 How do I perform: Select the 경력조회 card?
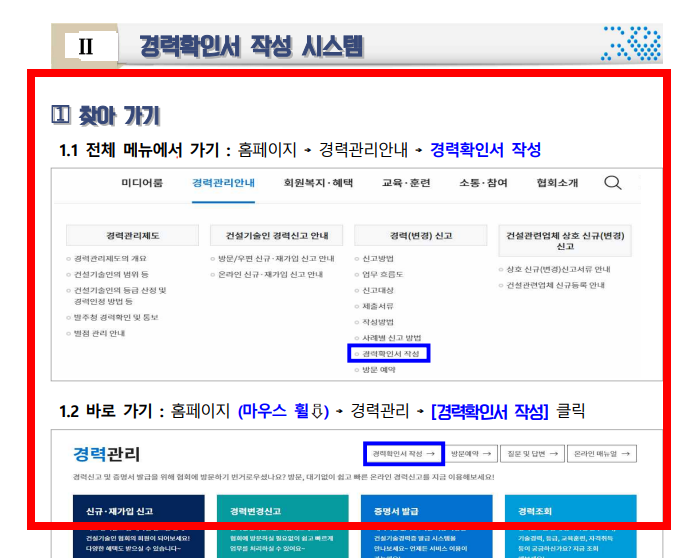coord(571,526)
